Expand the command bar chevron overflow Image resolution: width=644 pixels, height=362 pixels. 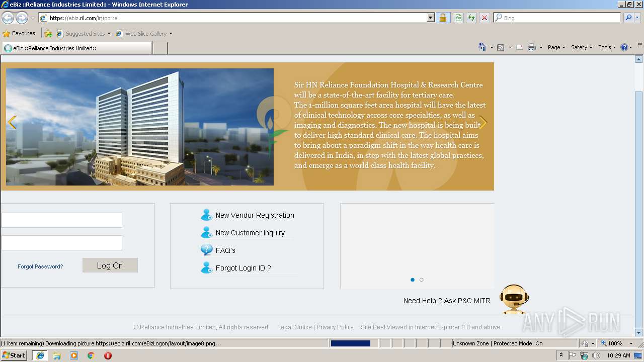[639, 44]
